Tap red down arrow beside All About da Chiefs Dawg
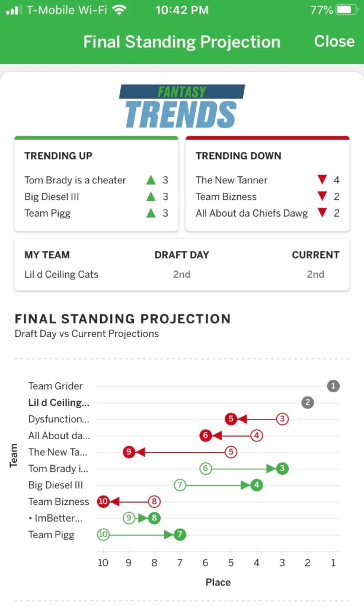Image resolution: width=364 pixels, height=607 pixels. coord(322,213)
